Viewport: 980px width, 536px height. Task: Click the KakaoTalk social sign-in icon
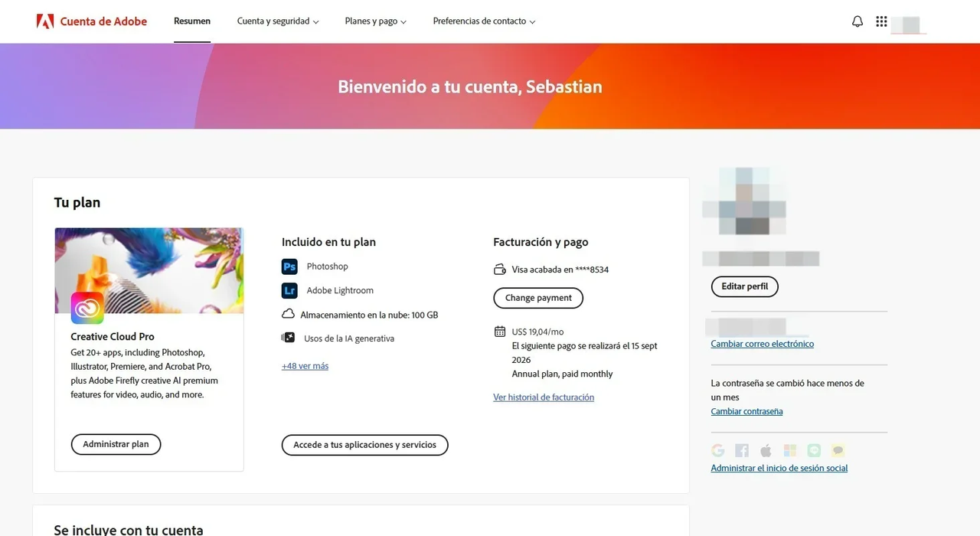pyautogui.click(x=838, y=450)
